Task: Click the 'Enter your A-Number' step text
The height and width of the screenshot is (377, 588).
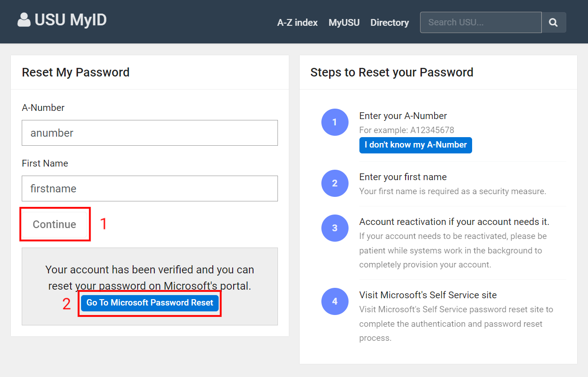Action: (403, 116)
